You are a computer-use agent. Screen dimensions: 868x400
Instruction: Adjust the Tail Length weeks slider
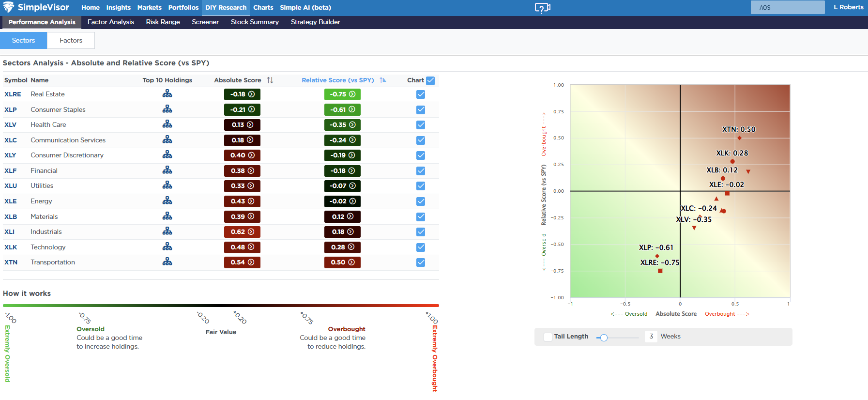[604, 338]
